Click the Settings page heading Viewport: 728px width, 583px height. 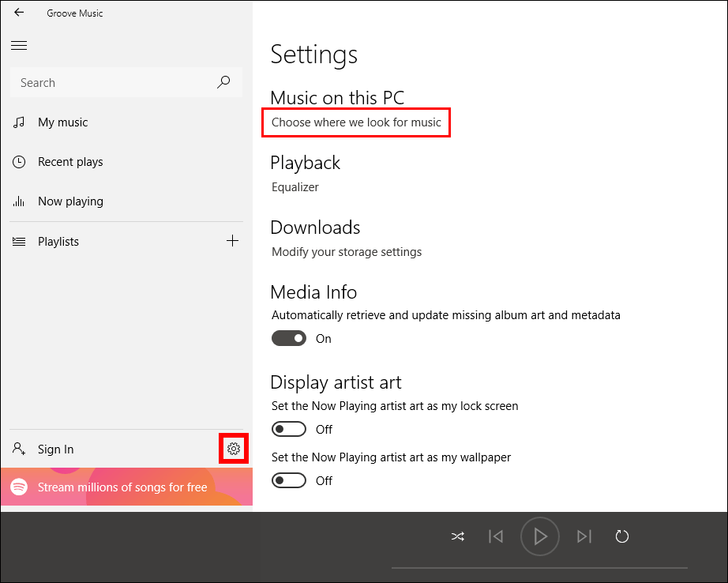(313, 55)
